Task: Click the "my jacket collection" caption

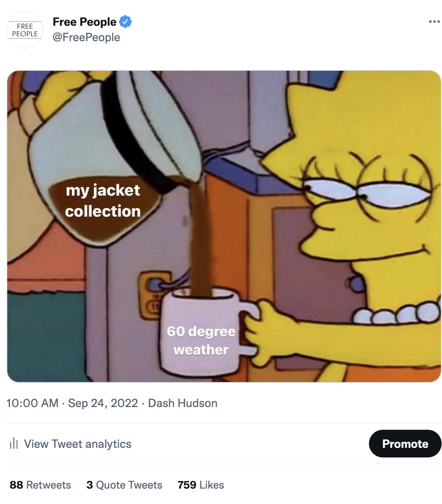Action: [x=103, y=201]
